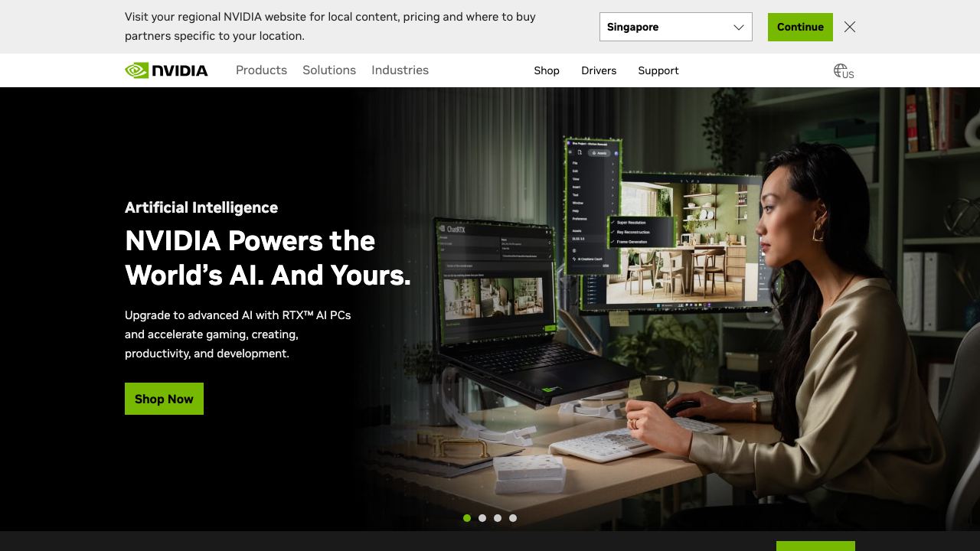980x551 pixels.
Task: Open the region selector globe icon
Action: coord(843,71)
